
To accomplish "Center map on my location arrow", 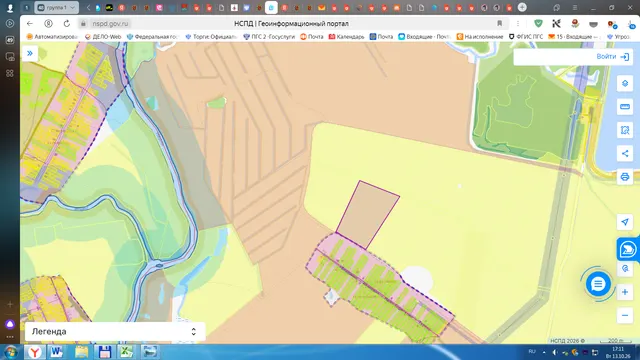I will 624,222.
